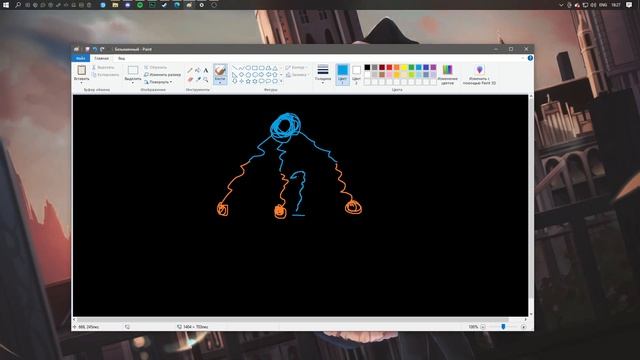Select the Eraser tool
Image resolution: width=640 pixels, height=360 pixels.
(190, 79)
